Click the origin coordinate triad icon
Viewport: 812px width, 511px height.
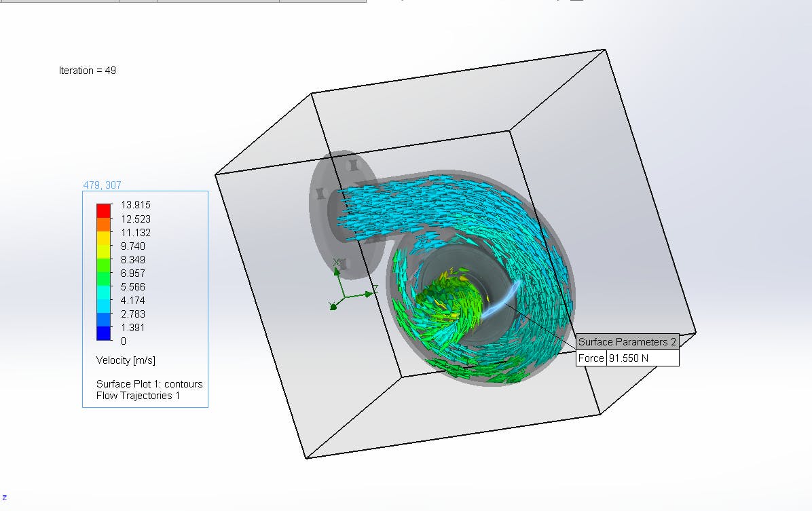344,296
